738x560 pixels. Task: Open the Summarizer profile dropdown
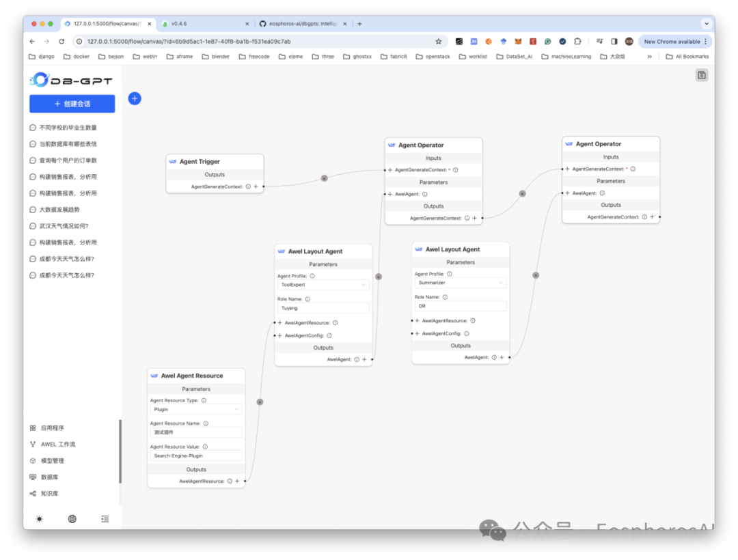pyautogui.click(x=459, y=281)
